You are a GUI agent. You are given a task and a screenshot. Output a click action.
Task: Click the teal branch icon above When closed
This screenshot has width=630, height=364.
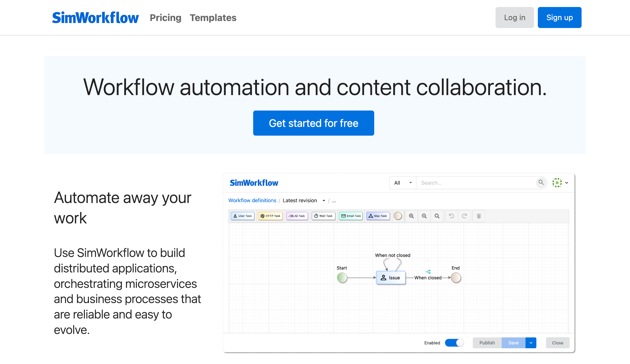point(428,272)
